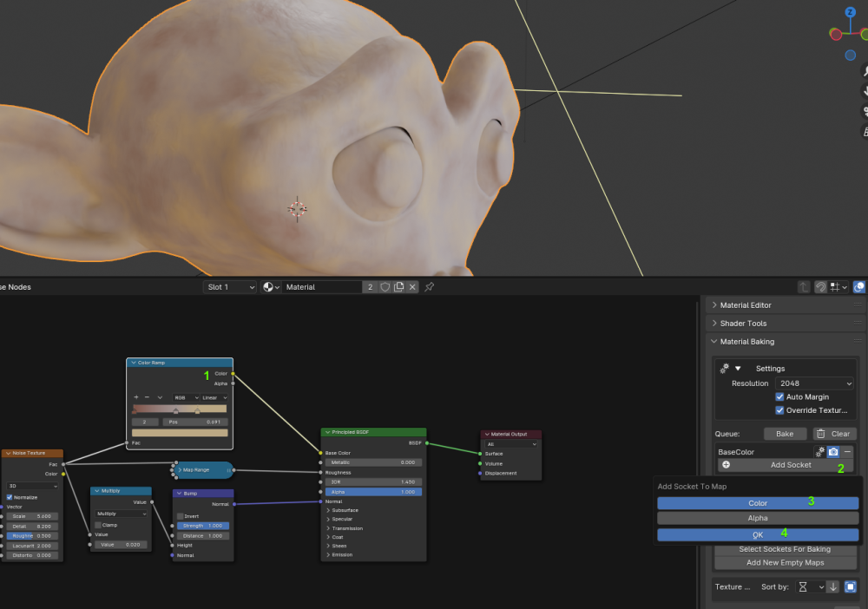The image size is (868, 609).
Task: Open the Slot 1 dropdown
Action: [230, 287]
